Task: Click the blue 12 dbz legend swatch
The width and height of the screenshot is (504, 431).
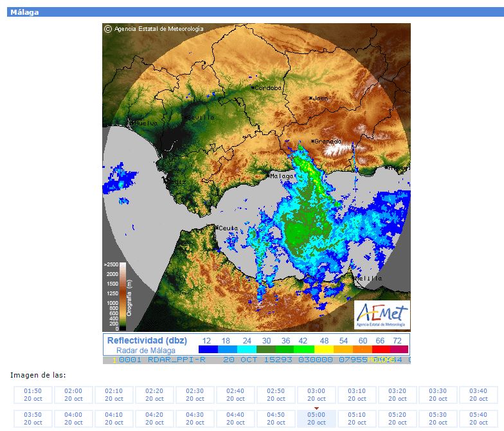Action: pyautogui.click(x=208, y=349)
